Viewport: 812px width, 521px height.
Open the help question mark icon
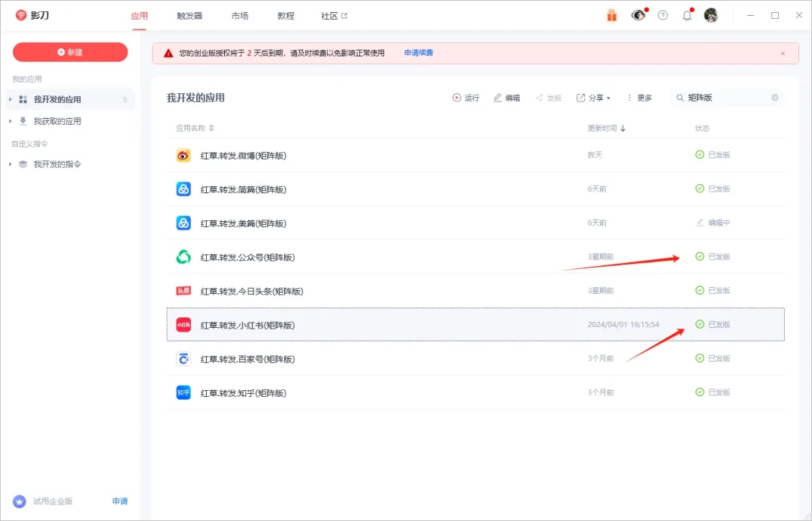[662, 16]
